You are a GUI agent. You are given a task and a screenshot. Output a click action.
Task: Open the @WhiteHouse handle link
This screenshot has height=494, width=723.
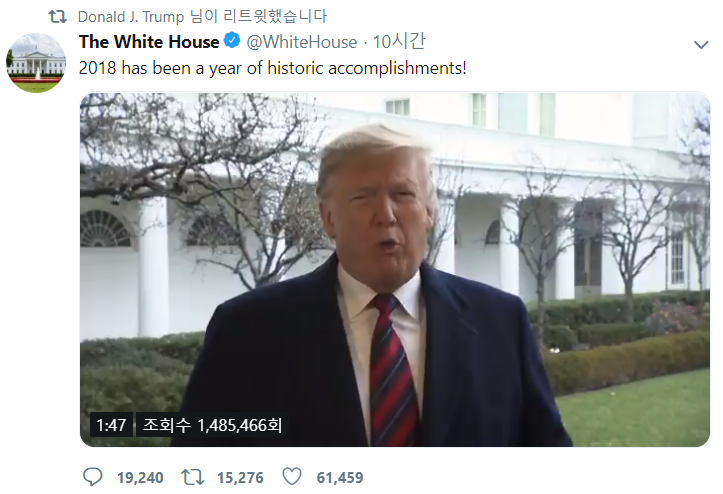302,42
